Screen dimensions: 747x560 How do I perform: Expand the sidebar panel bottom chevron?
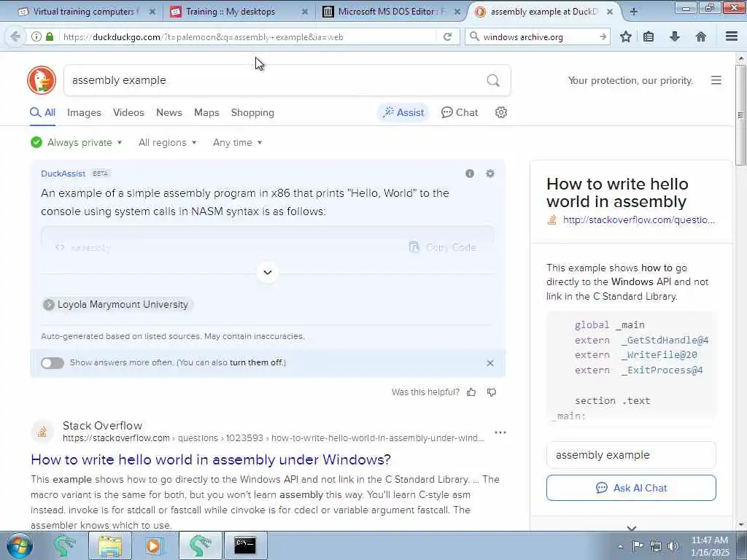point(632,528)
